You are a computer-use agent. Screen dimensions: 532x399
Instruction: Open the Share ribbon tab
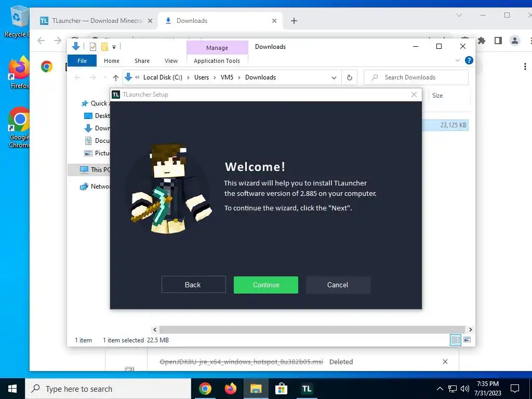(142, 61)
